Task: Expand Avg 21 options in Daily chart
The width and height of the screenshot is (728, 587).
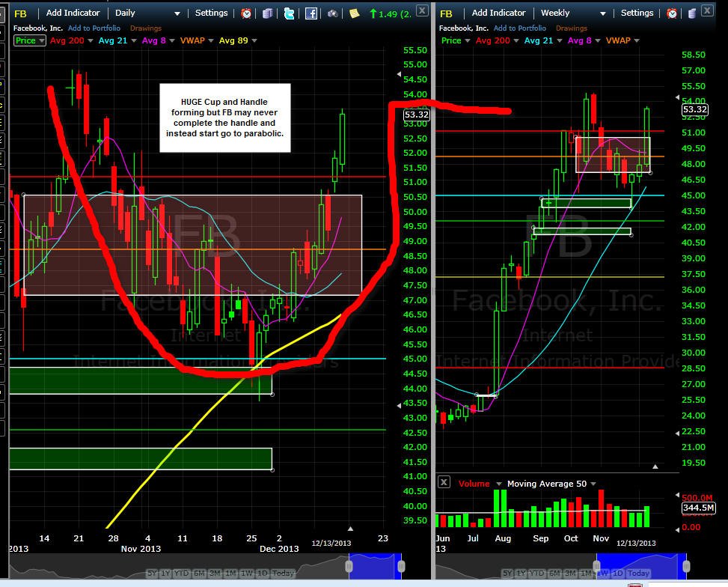Action: tap(134, 41)
